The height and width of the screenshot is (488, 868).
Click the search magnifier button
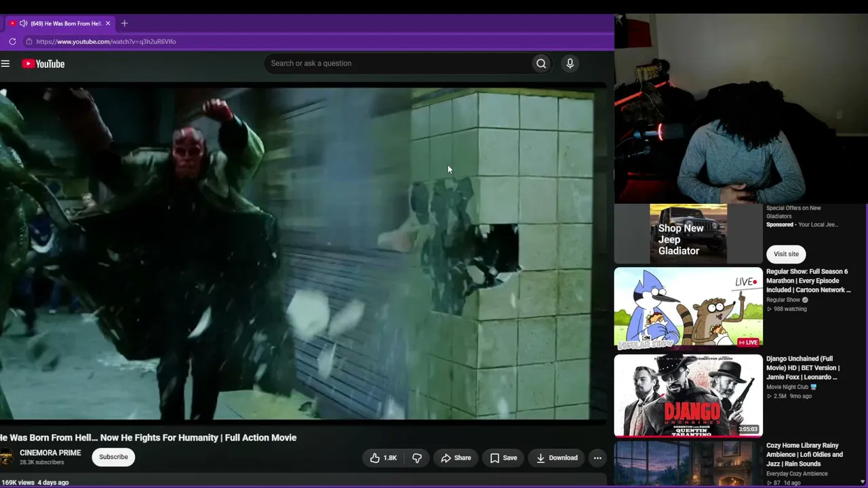tap(541, 64)
